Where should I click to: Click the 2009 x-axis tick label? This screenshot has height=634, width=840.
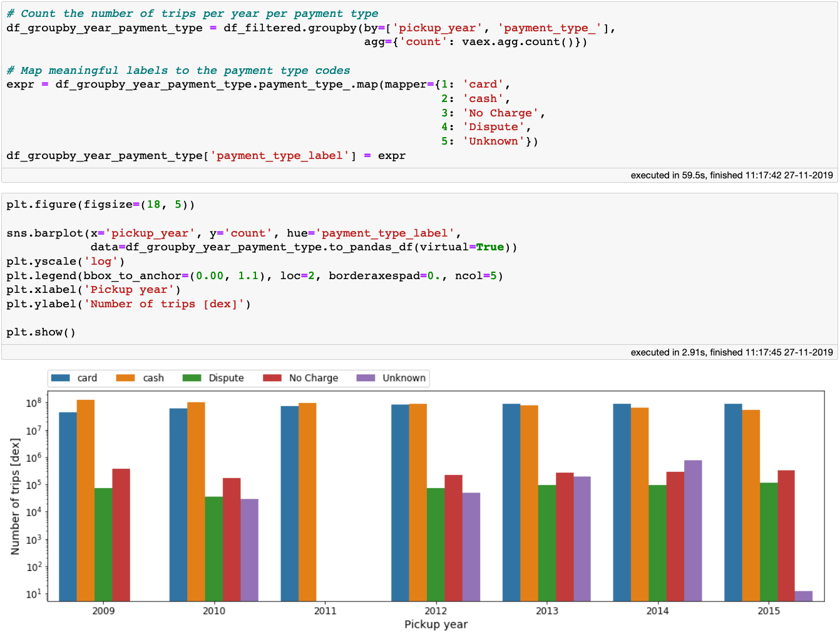click(x=103, y=611)
